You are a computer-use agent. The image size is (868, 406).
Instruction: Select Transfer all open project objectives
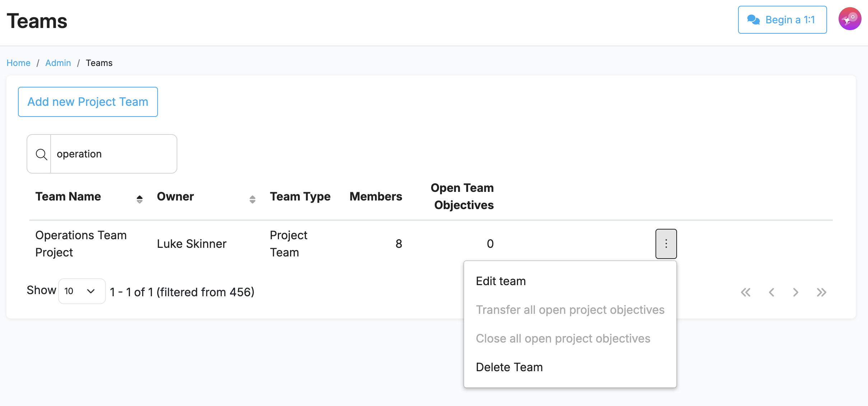[x=570, y=310]
